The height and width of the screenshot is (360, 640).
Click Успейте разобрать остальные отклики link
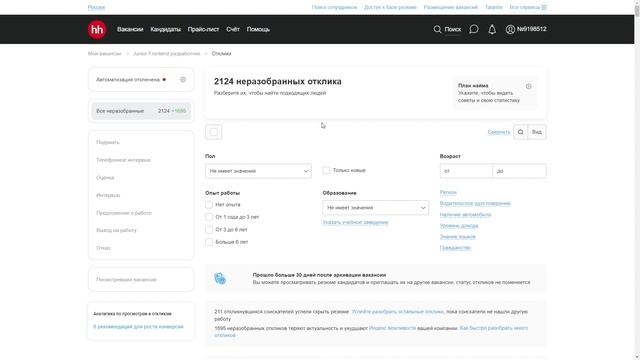click(x=398, y=311)
